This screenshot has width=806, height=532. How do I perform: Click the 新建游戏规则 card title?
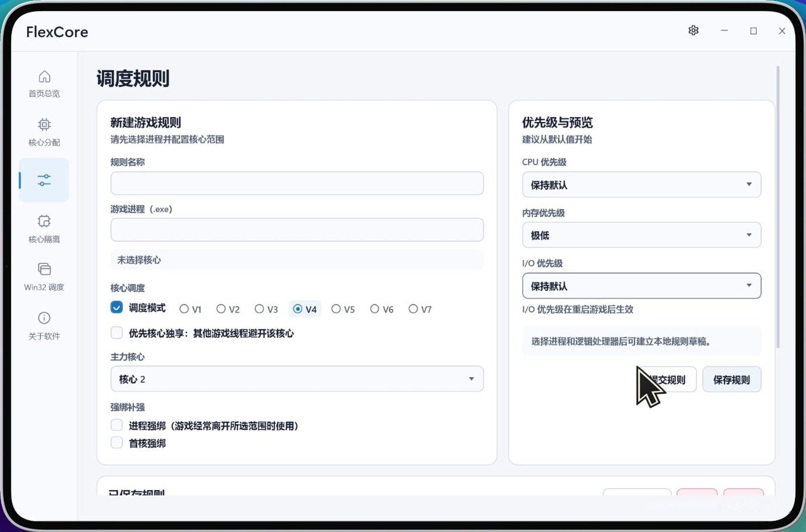(x=146, y=122)
